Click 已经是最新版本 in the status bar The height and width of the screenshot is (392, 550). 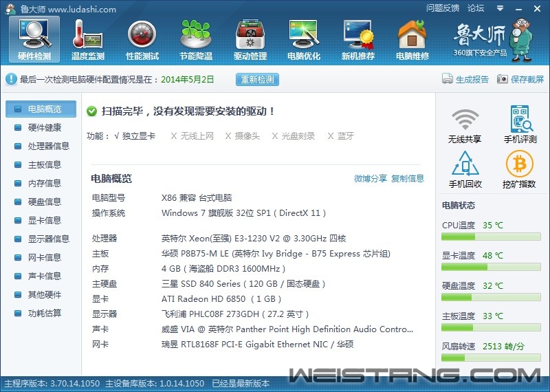point(241,384)
